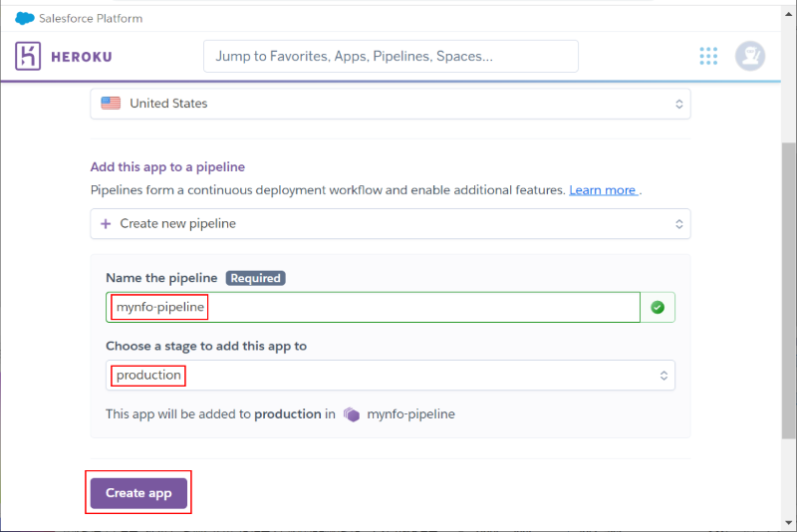Screen dimensions: 797x532
Task: Click the Create app button
Action: tap(138, 493)
